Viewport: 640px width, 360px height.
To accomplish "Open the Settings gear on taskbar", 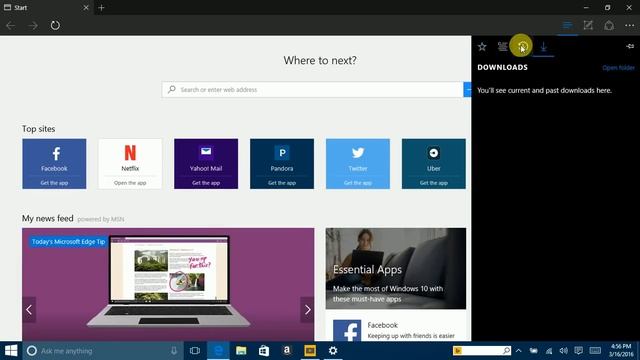I will click(x=333, y=351).
